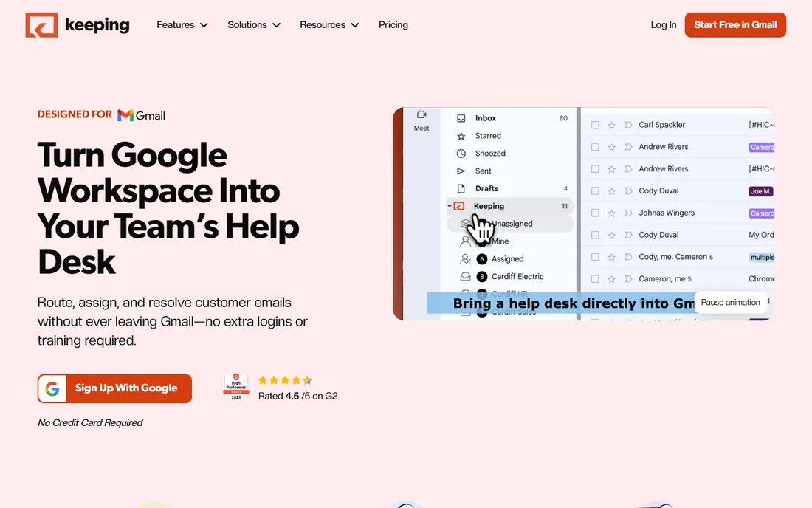Click the Keeping folder icon in sidebar
Viewport: 812px width, 508px height.
459,206
